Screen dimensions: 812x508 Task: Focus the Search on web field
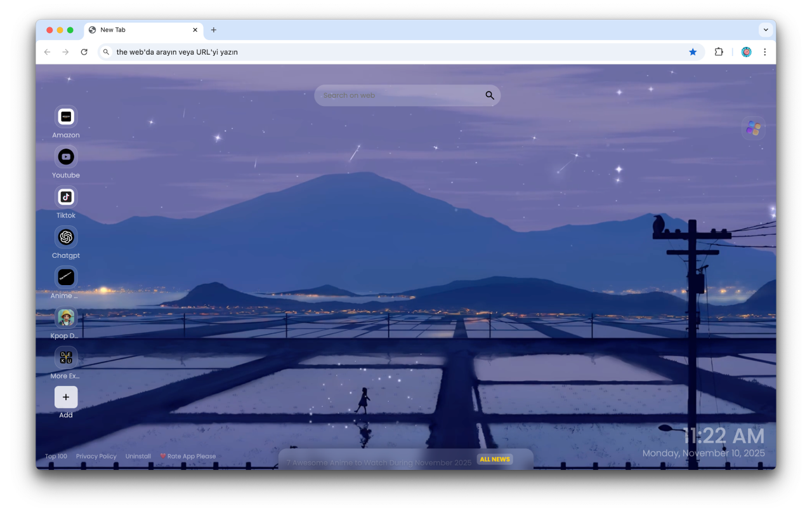pos(407,95)
